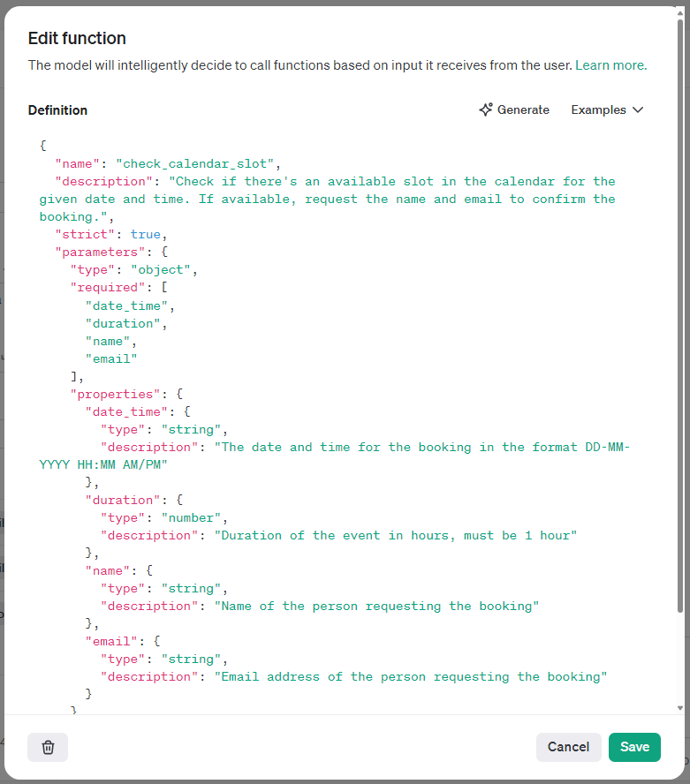
Task: Click "email" in the required array
Action: 111,359
